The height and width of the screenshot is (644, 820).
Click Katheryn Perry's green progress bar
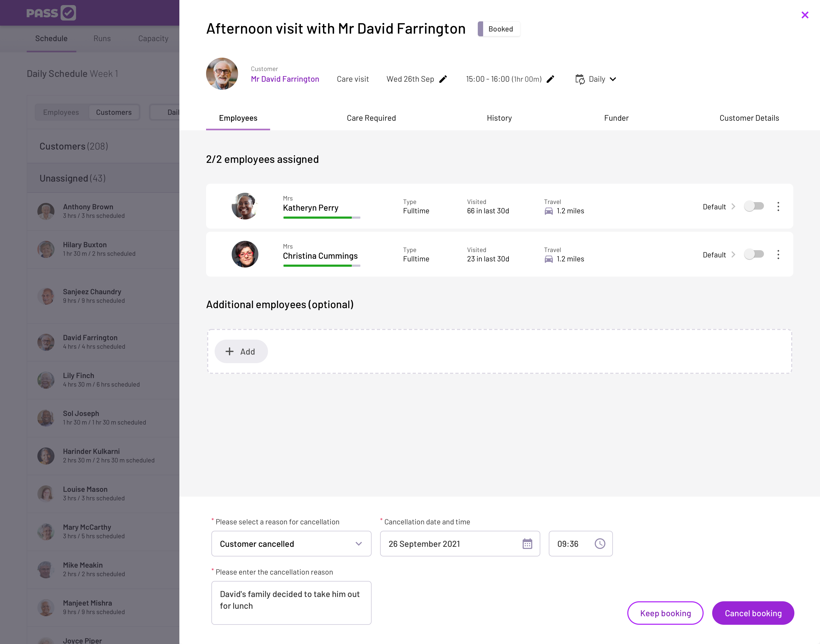[x=318, y=218]
